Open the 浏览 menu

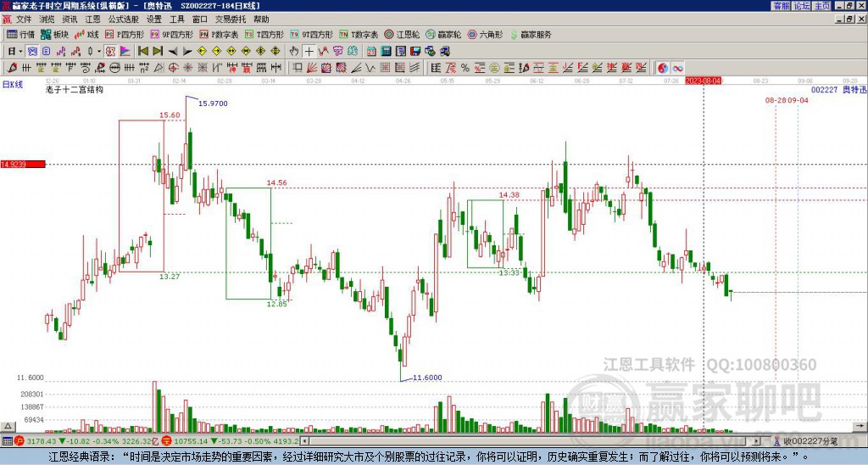47,20
